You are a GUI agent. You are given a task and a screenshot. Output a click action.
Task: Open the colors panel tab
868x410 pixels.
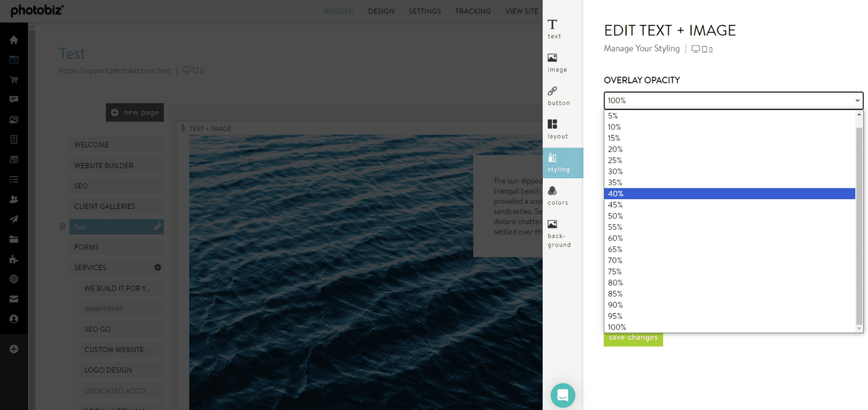pyautogui.click(x=558, y=196)
